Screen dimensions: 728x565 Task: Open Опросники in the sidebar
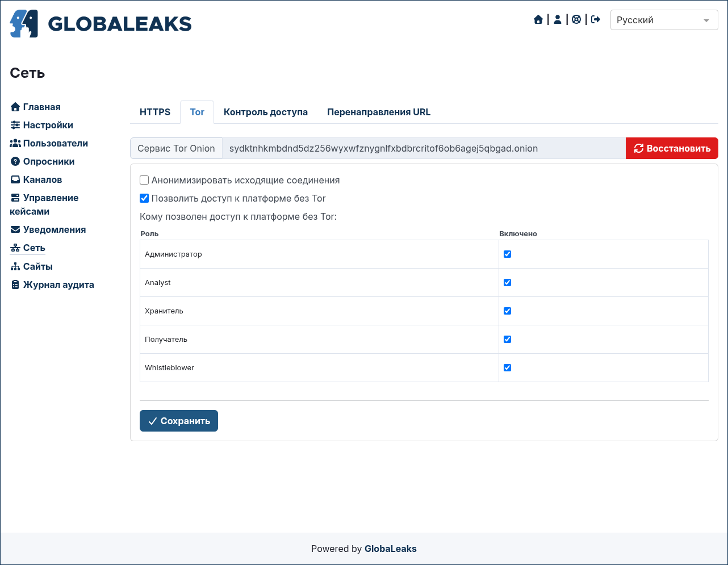(49, 161)
